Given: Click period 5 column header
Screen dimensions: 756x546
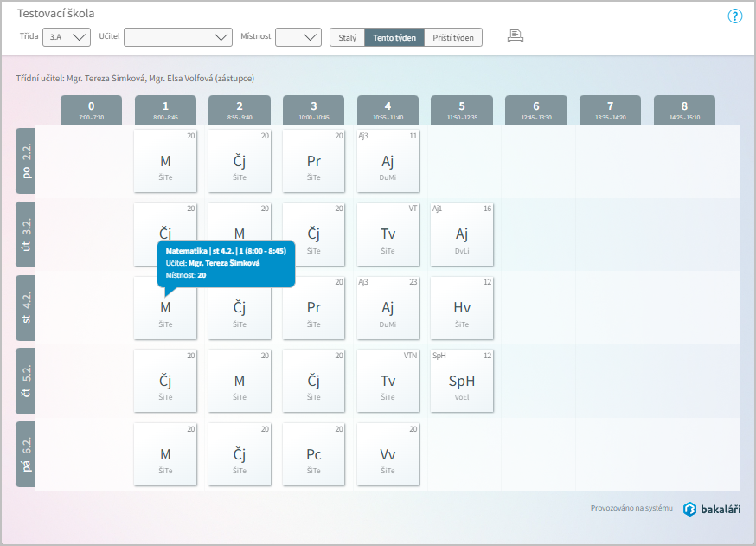Looking at the screenshot, I should [x=462, y=110].
